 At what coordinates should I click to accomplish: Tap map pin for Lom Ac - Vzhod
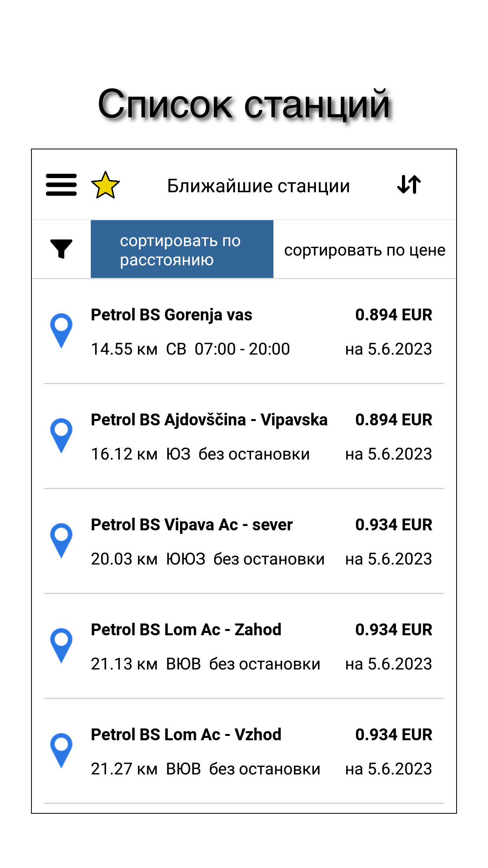click(x=61, y=750)
